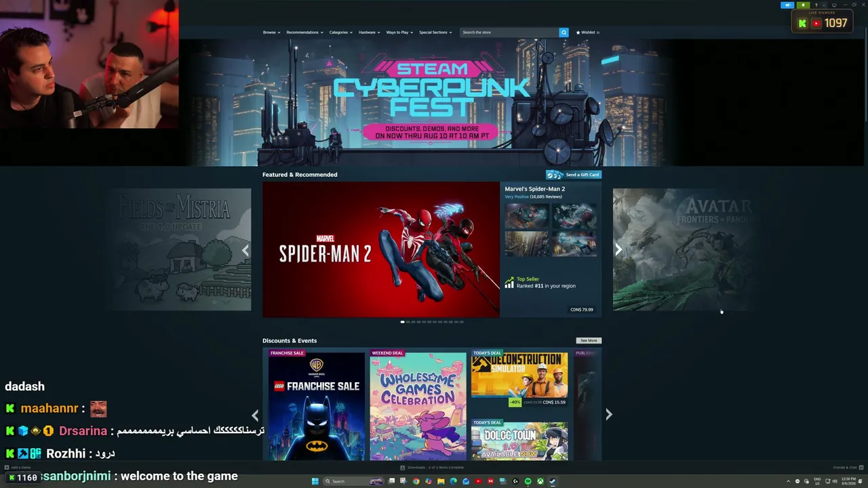This screenshot has height=488, width=868.
Task: Click the Steam announcements megaphone icon
Action: click(787, 5)
